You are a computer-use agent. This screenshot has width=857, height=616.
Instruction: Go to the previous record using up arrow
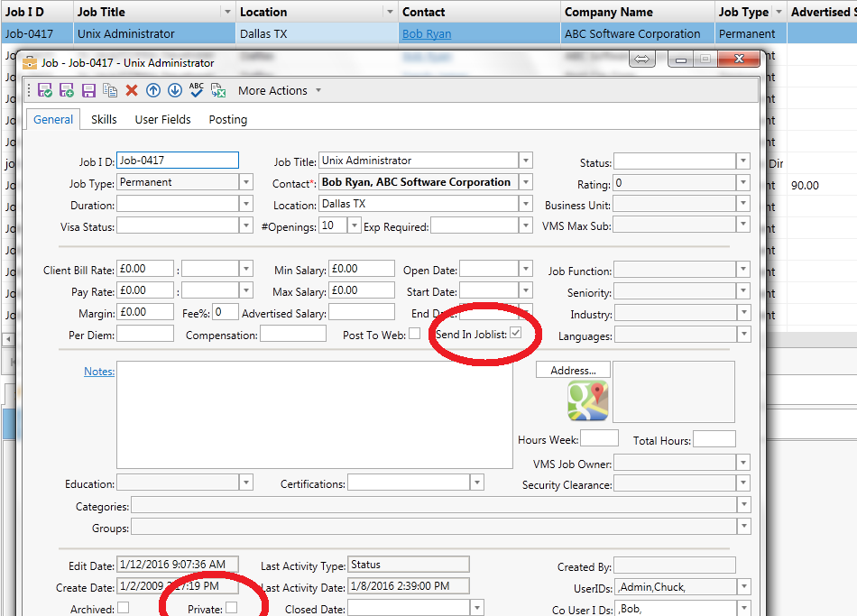(153, 90)
